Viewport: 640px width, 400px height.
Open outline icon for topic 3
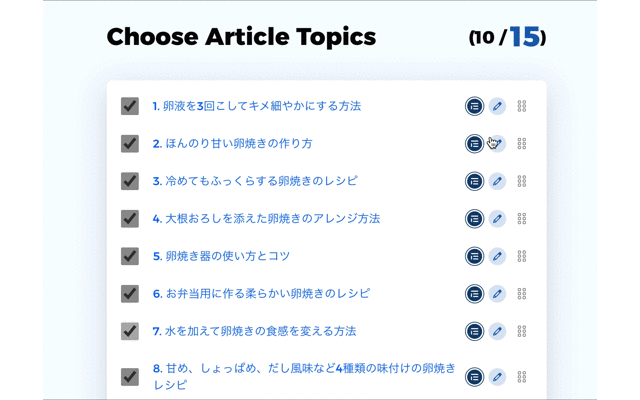click(474, 181)
